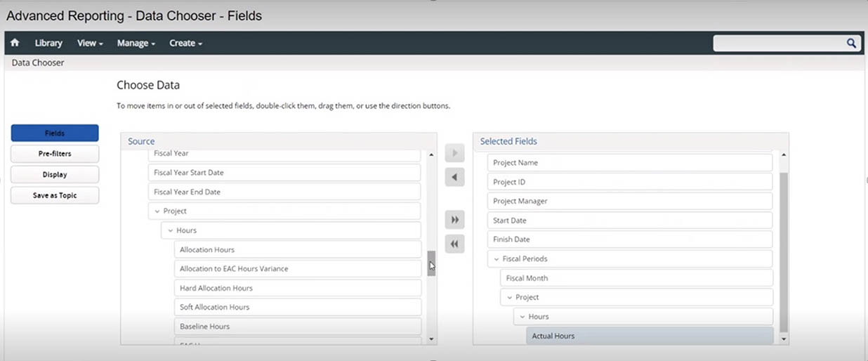Go to the Home icon in navbar
868x361 pixels.
tap(15, 43)
